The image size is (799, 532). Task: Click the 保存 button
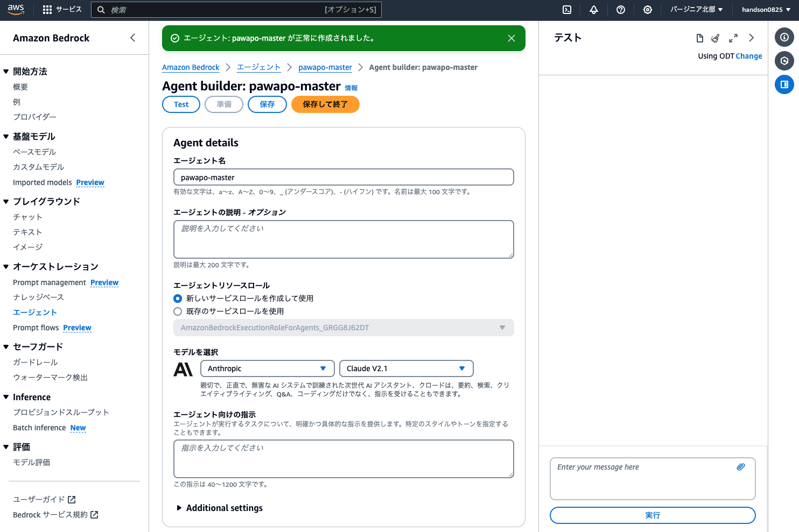point(267,104)
